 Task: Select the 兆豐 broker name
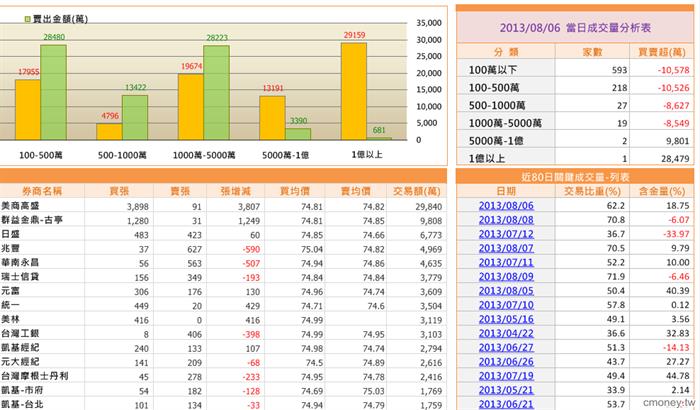click(10, 248)
